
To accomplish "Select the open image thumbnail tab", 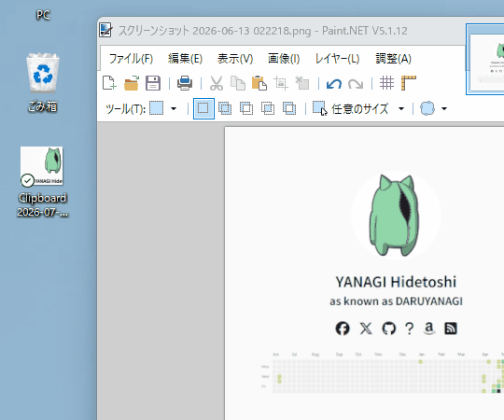I will (x=485, y=59).
